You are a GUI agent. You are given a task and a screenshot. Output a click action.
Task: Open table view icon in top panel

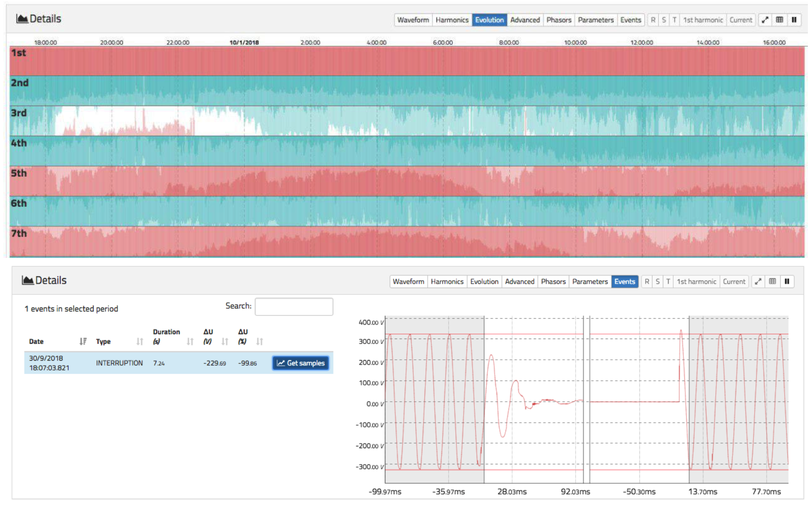tap(780, 20)
